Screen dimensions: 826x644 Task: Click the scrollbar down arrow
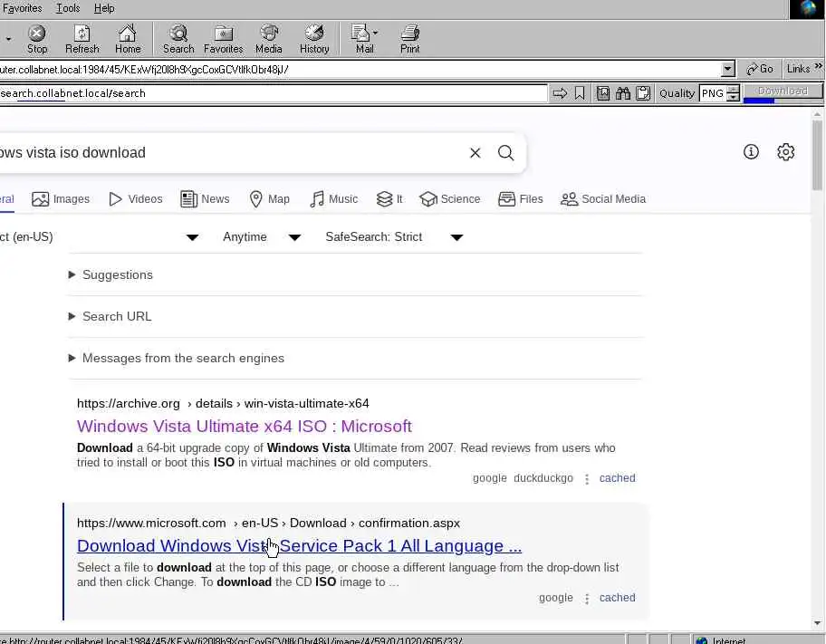pyautogui.click(x=817, y=623)
